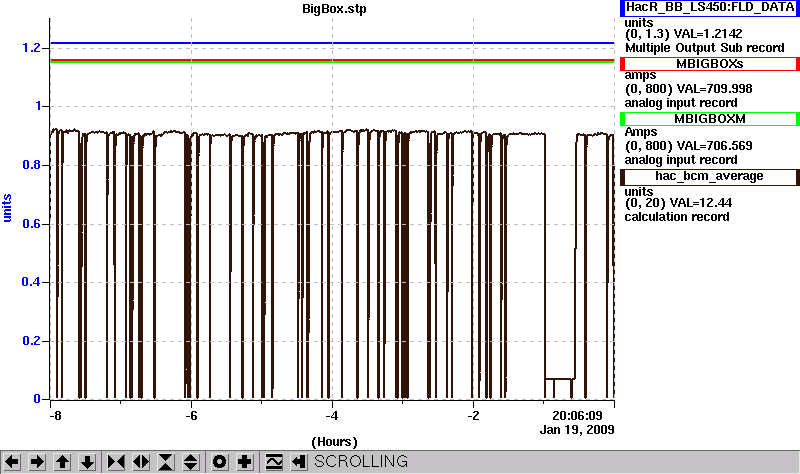Zoom in on the vertical axis (hourglass icon)
This screenshot has width=800, height=474.
pos(166,462)
